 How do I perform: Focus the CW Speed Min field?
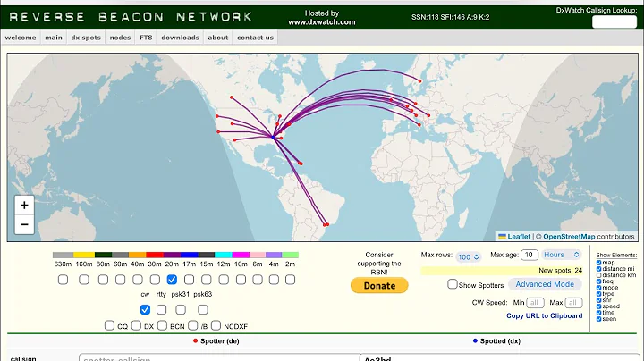(535, 303)
